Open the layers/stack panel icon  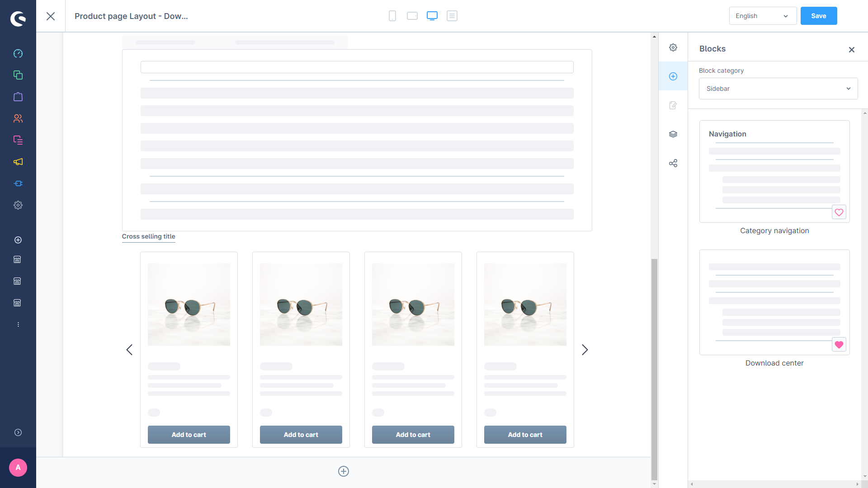[x=673, y=134]
